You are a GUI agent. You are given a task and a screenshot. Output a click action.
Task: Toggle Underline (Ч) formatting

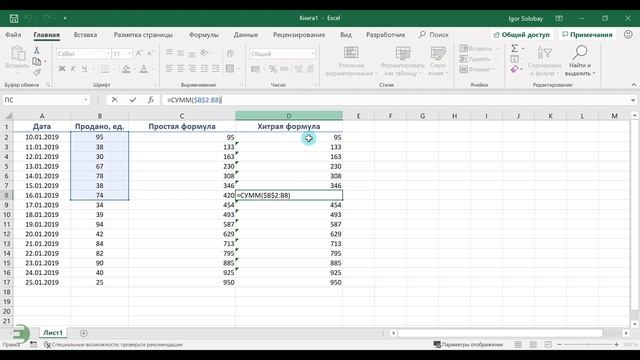pyautogui.click(x=84, y=69)
